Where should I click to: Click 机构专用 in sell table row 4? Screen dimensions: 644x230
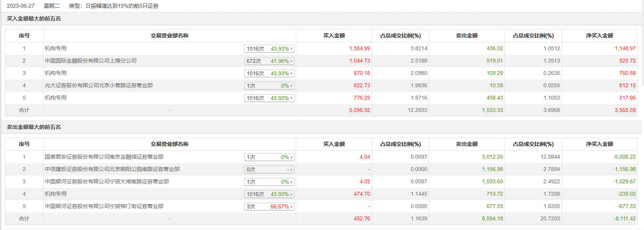pos(55,194)
